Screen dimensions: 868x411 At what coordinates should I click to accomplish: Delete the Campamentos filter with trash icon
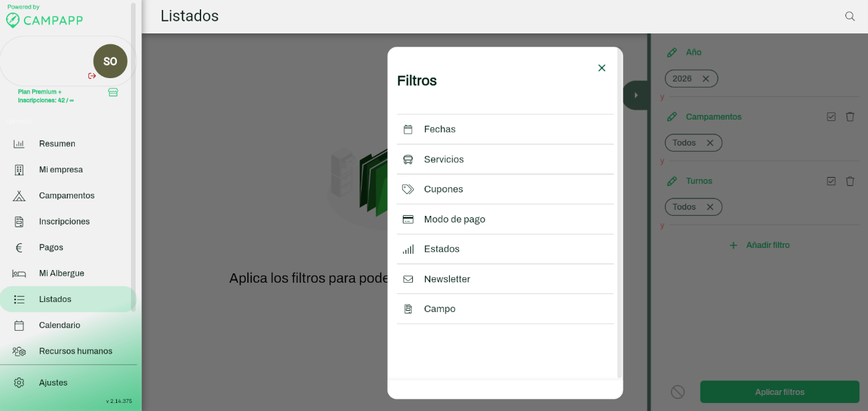[850, 117]
